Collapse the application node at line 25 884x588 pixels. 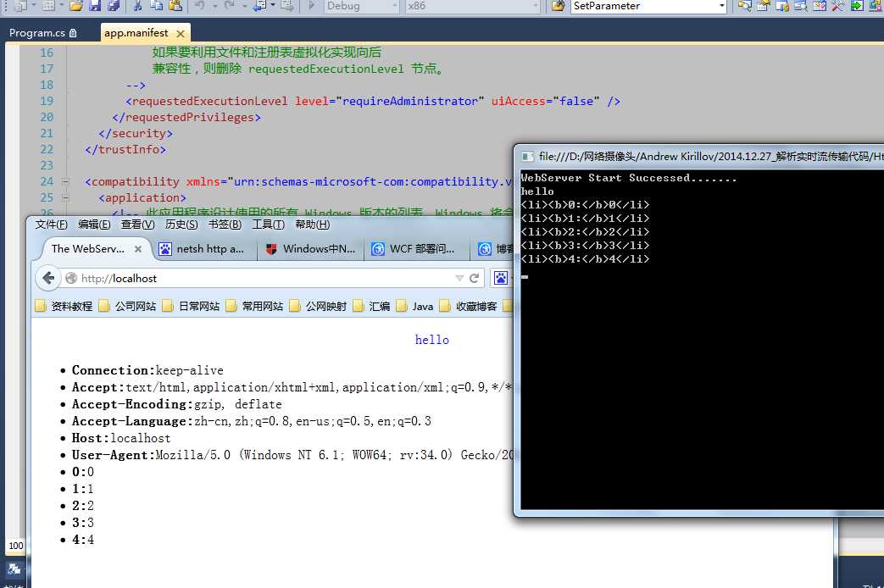pyautogui.click(x=64, y=198)
